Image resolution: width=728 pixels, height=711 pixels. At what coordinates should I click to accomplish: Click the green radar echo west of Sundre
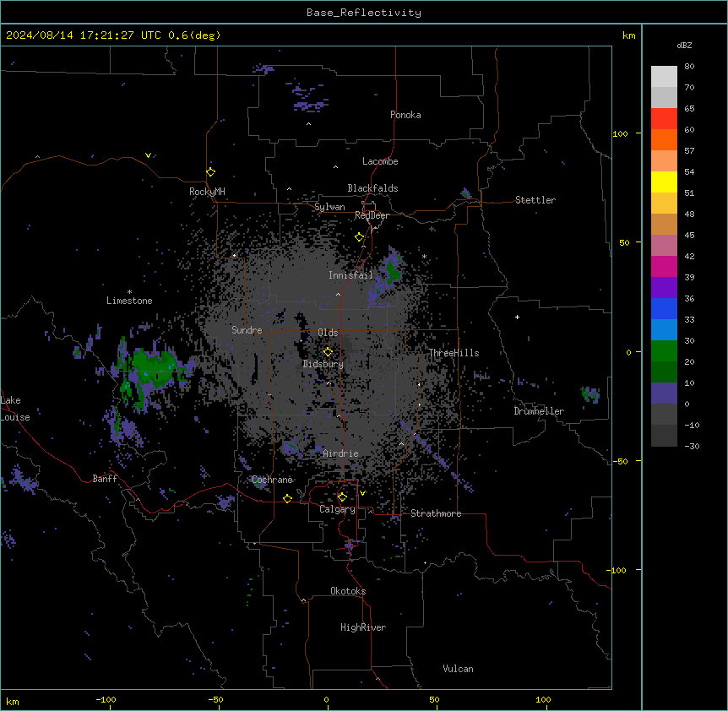(x=153, y=368)
